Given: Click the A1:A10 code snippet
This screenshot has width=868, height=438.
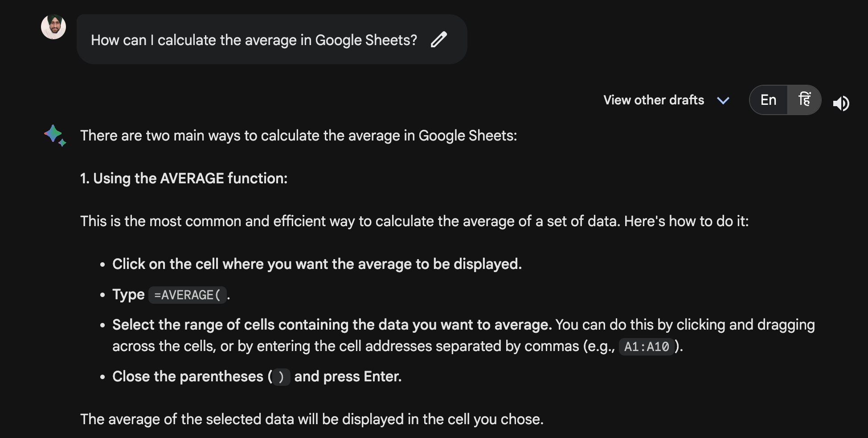Looking at the screenshot, I should (646, 347).
